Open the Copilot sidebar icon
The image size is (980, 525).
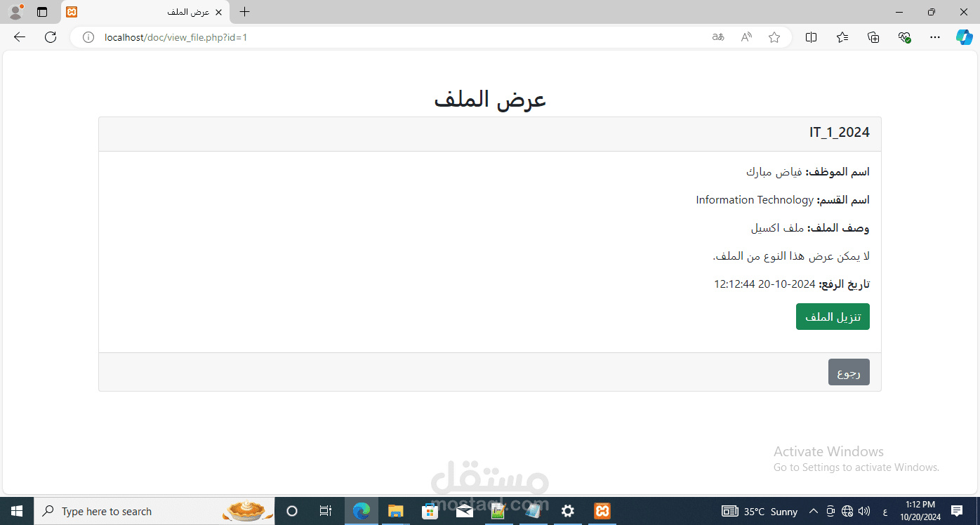point(965,37)
